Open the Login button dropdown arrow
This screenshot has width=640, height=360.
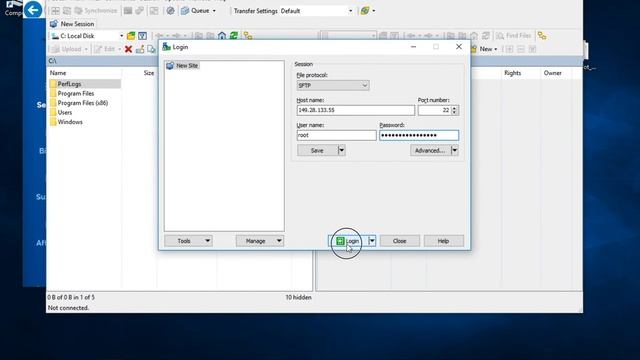tap(372, 241)
